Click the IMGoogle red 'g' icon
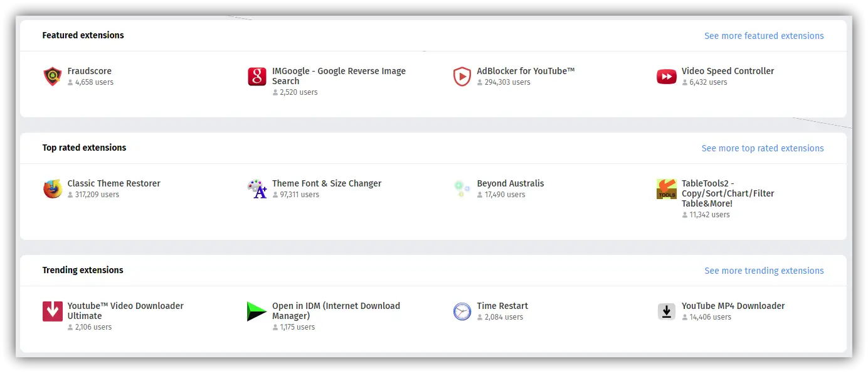 coord(257,77)
